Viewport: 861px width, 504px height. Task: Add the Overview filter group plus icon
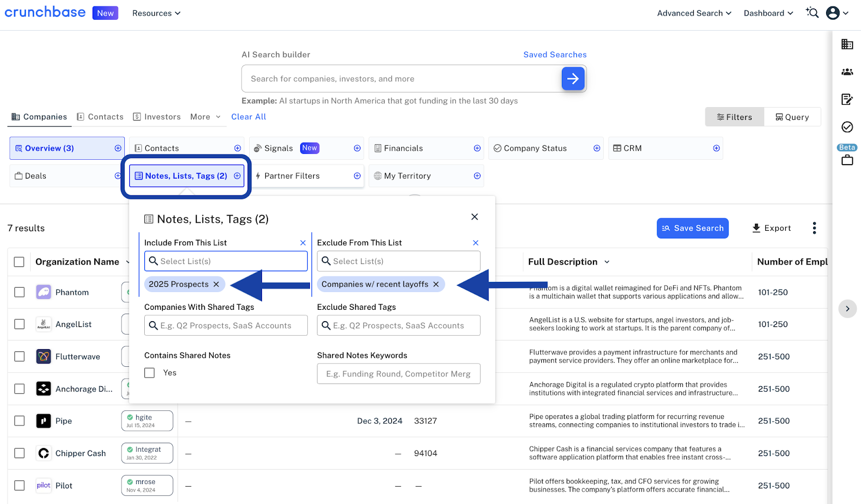(118, 148)
